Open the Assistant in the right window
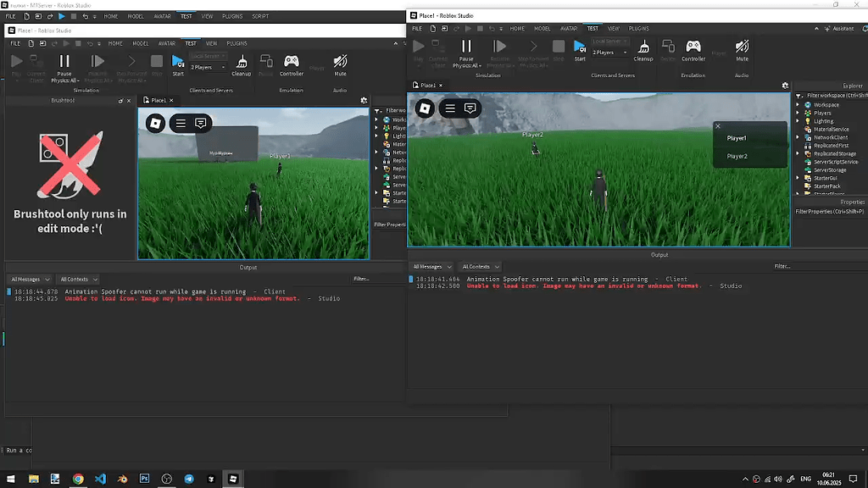The height and width of the screenshot is (488, 868). click(839, 28)
